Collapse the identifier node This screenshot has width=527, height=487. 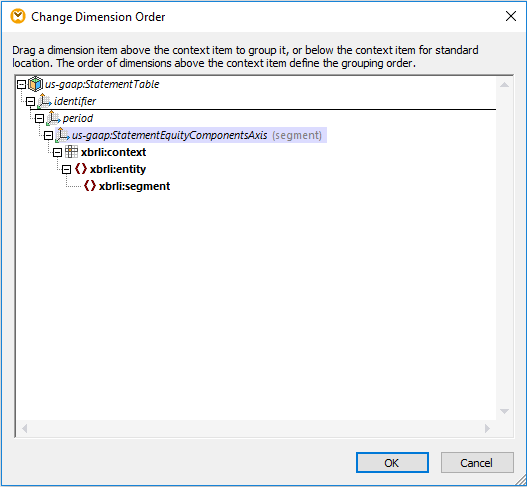30,101
